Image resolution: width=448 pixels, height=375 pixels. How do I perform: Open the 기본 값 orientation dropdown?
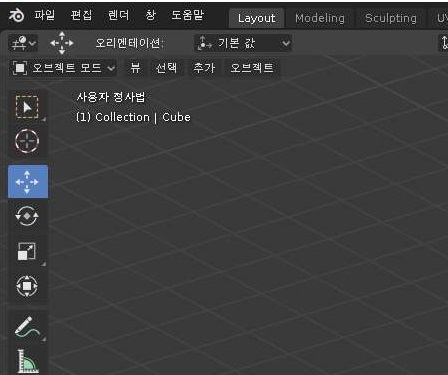[243, 43]
